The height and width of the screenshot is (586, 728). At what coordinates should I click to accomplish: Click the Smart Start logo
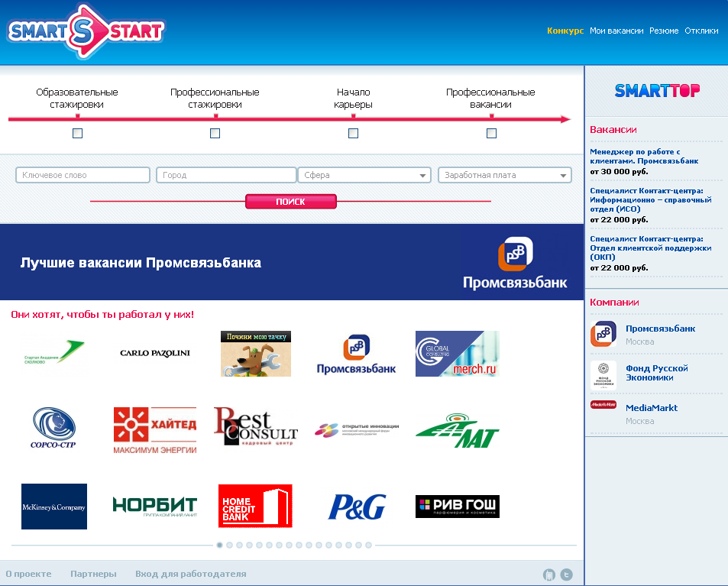(86, 31)
